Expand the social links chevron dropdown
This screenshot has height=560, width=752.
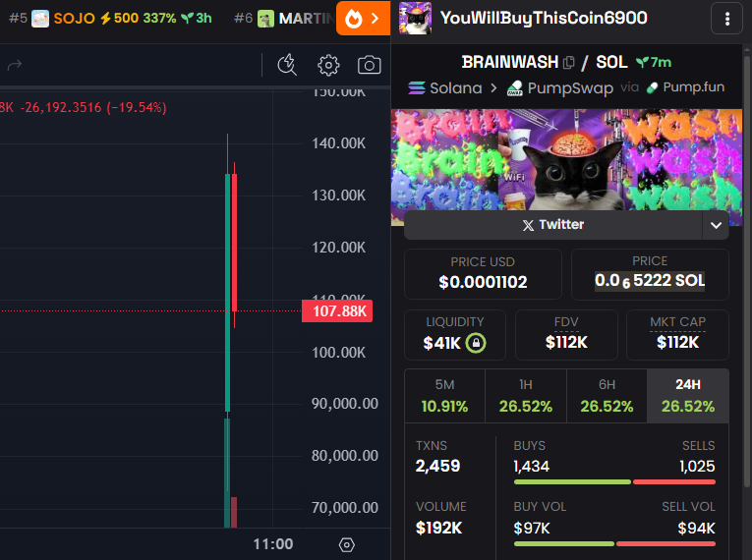(716, 225)
